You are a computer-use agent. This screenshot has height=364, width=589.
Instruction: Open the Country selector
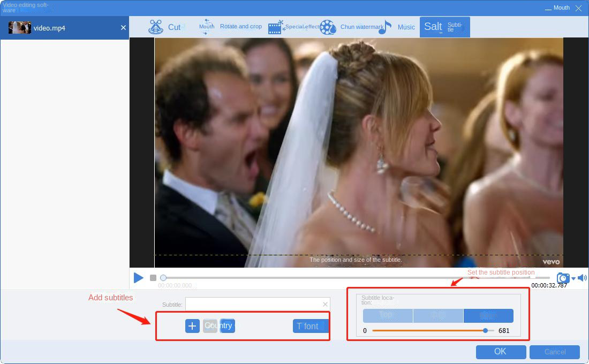[x=218, y=325]
